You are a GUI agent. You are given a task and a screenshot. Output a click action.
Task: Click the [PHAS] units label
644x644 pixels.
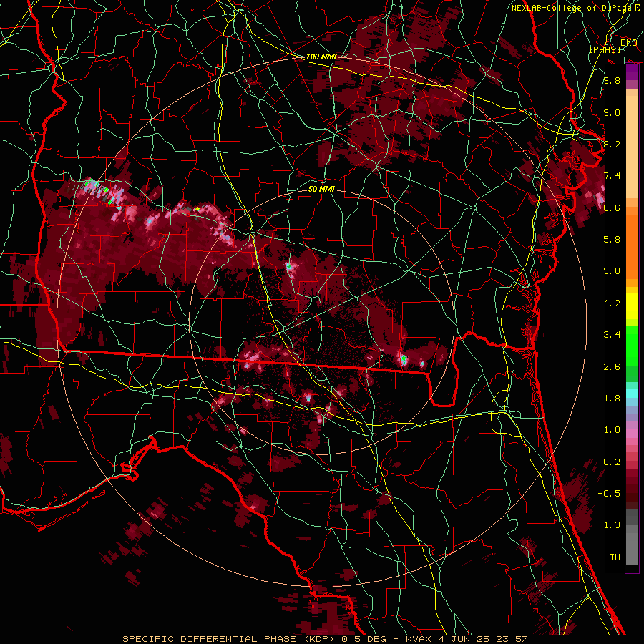(605, 49)
